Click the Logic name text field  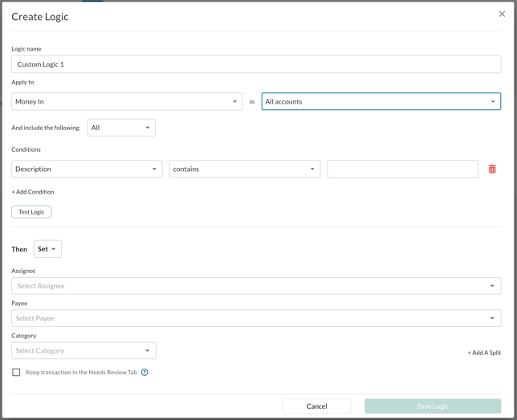pyautogui.click(x=255, y=64)
